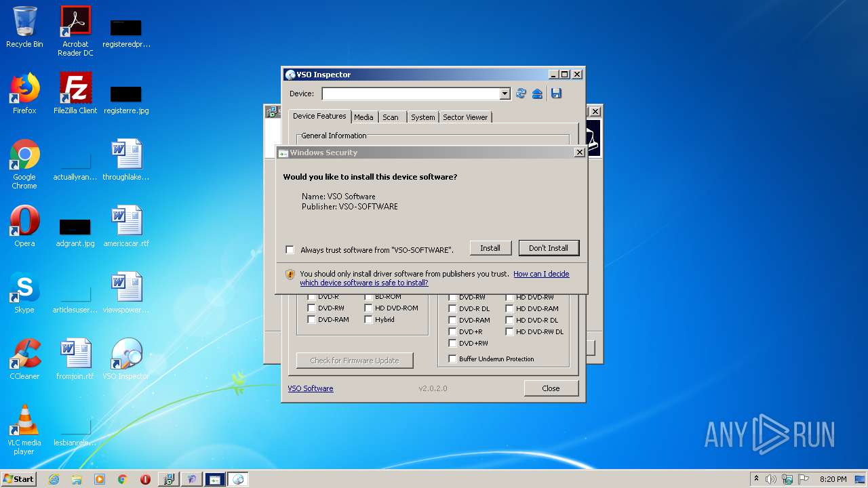868x488 pixels.
Task: Click the save report floppy disk icon
Action: click(x=556, y=94)
